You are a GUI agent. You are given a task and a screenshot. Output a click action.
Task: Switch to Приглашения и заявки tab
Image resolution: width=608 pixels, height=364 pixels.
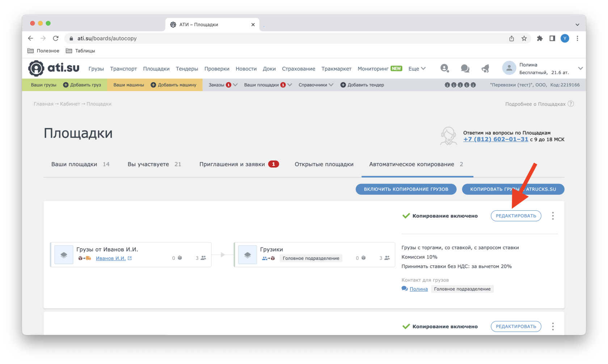coord(239,164)
